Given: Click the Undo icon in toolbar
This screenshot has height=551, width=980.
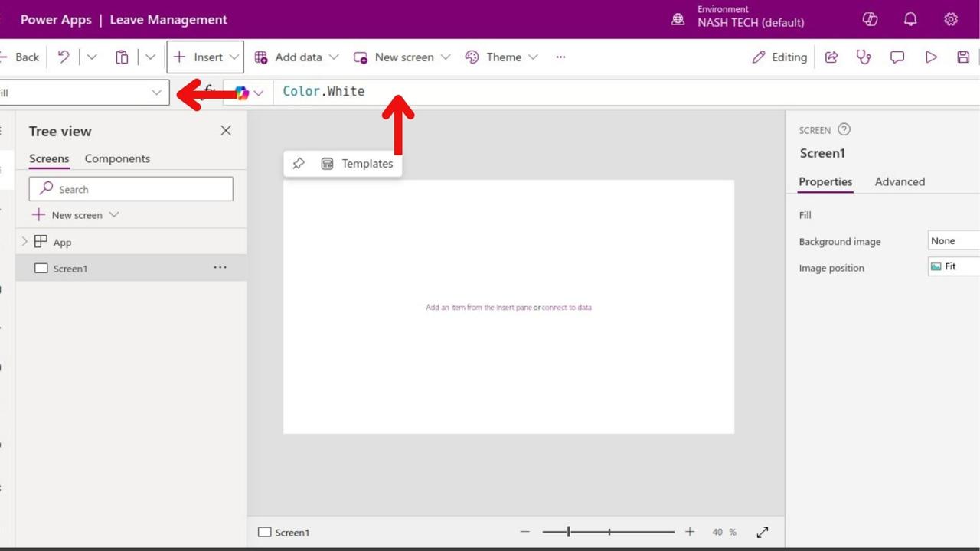Looking at the screenshot, I should (64, 57).
